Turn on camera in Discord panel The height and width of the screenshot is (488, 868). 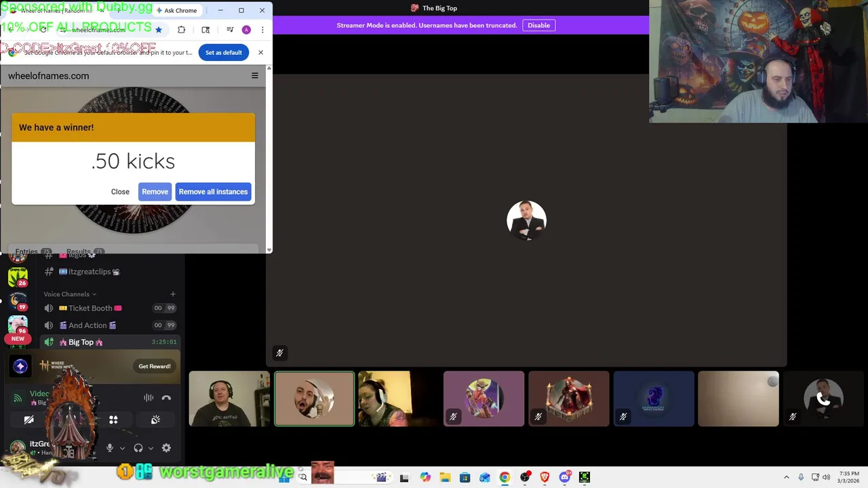(x=28, y=420)
